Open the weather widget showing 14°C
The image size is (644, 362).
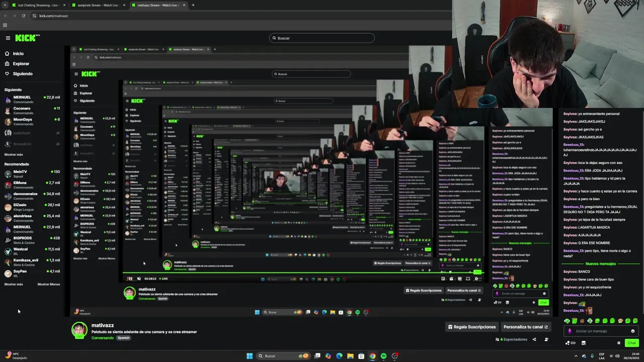pos(16,356)
